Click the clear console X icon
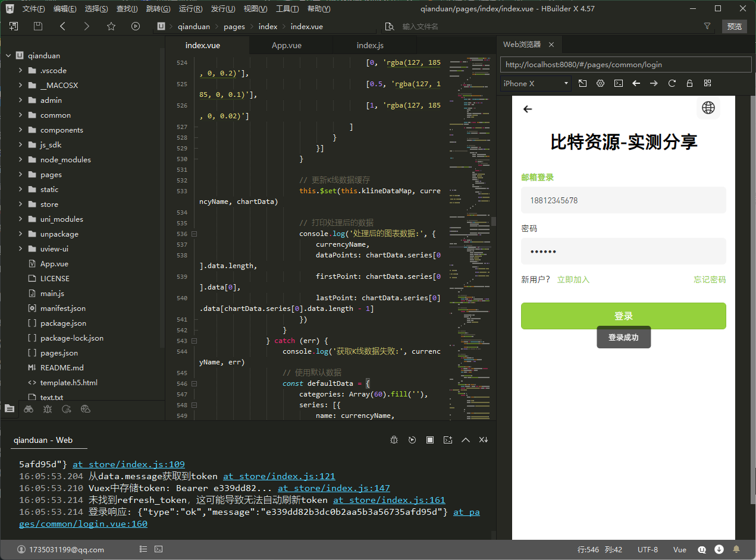 [484, 440]
